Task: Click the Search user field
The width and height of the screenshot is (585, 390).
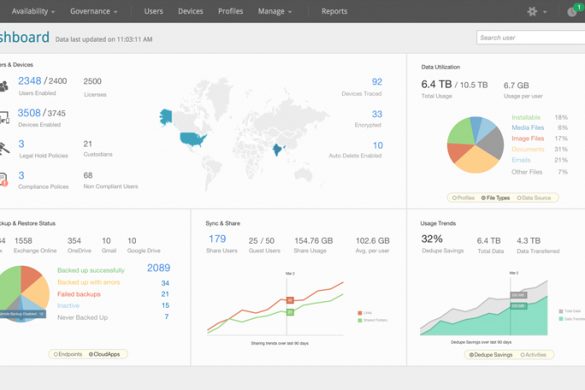Action: click(531, 38)
